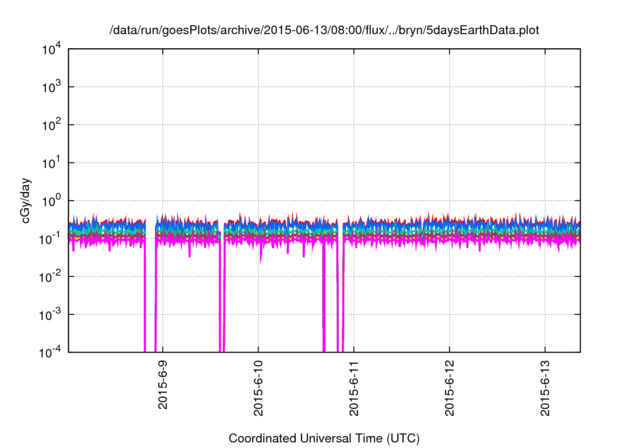Click the 10^-4 y-axis tick label
The image size is (640, 448).
click(x=50, y=352)
